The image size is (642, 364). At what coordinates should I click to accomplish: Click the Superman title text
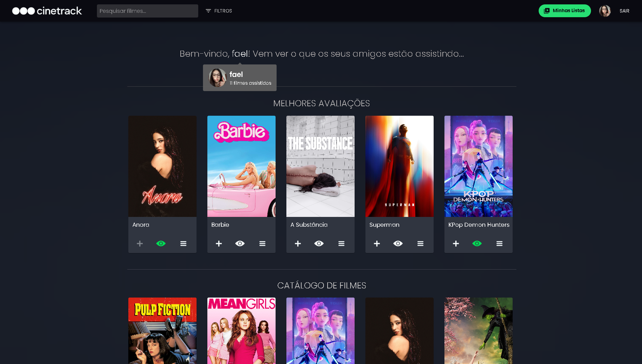tap(384, 225)
